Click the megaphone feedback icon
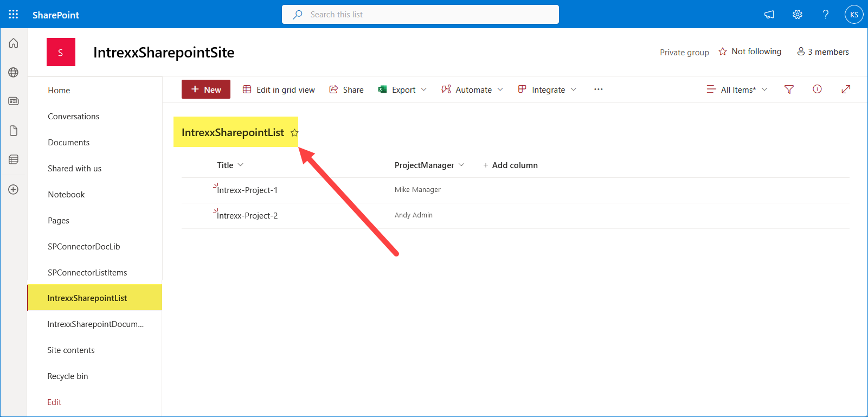Image resolution: width=868 pixels, height=417 pixels. pos(769,15)
